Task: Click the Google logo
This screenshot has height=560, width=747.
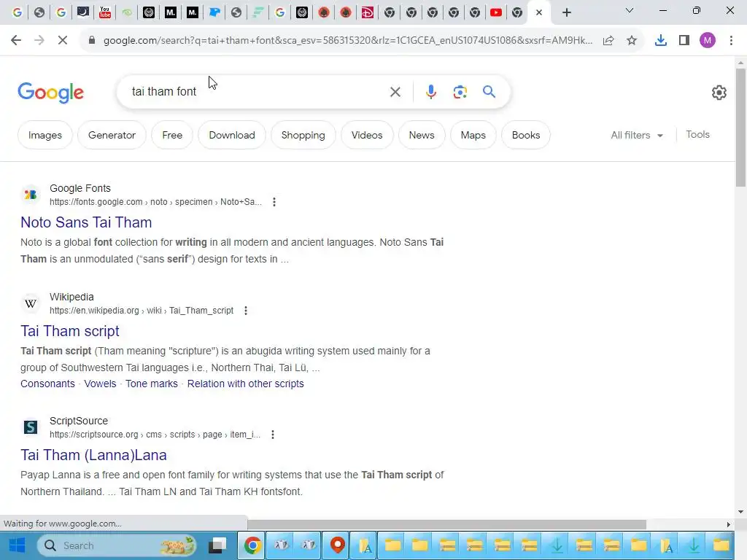Action: coord(51,93)
